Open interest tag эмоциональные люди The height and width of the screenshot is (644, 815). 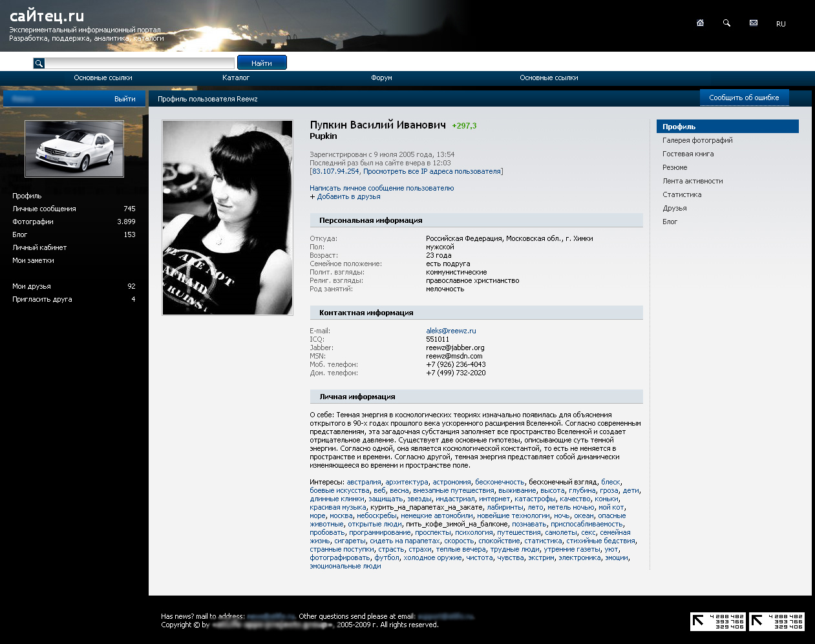pos(345,566)
